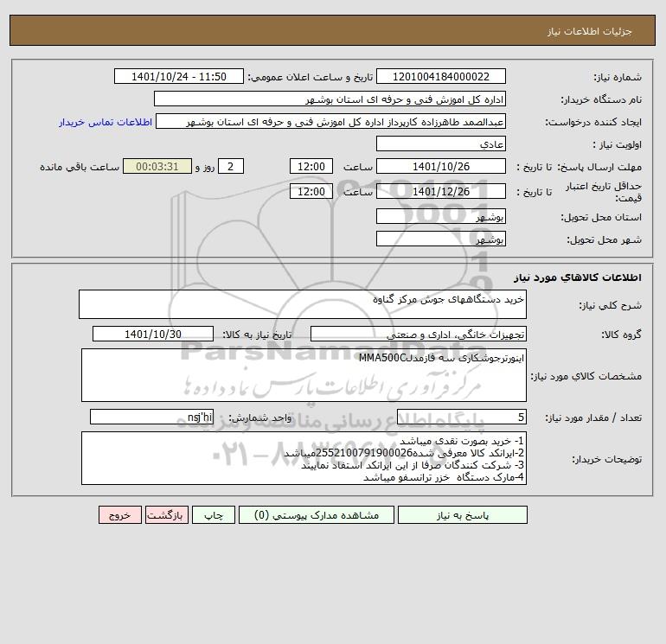The height and width of the screenshot is (644, 666).
Task: Click the استان محل تحویل label
Action: click(601, 218)
